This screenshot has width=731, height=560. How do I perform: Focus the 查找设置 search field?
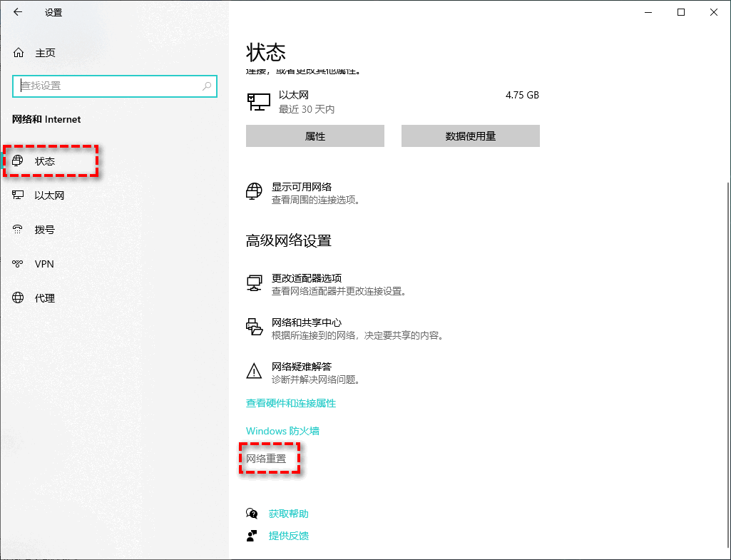[115, 86]
